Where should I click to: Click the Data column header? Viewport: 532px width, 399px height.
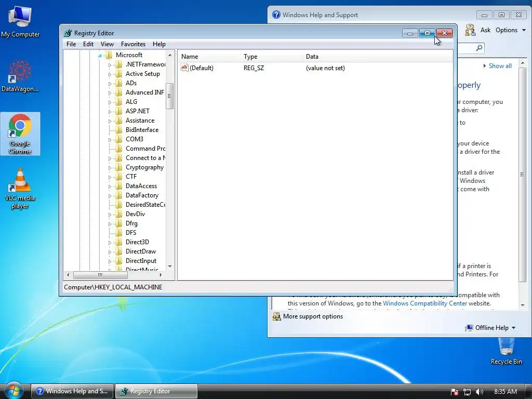tap(377, 57)
